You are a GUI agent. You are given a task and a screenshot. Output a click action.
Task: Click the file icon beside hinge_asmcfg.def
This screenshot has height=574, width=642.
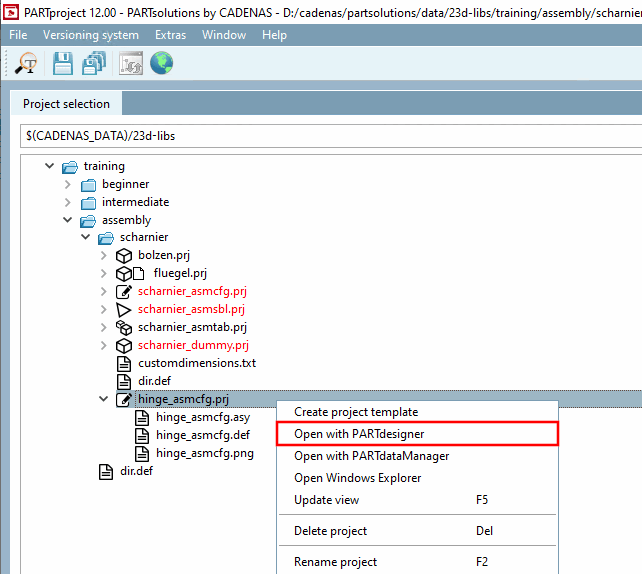[142, 436]
